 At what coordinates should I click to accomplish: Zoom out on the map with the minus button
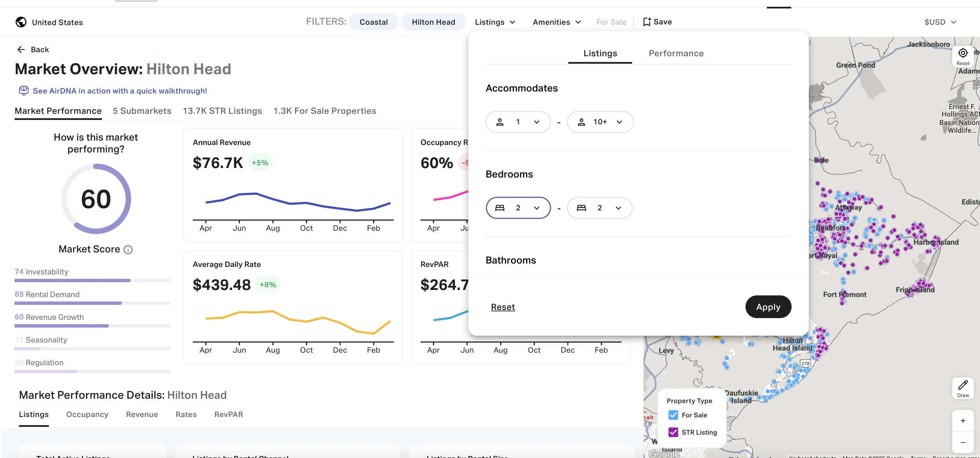[962, 442]
